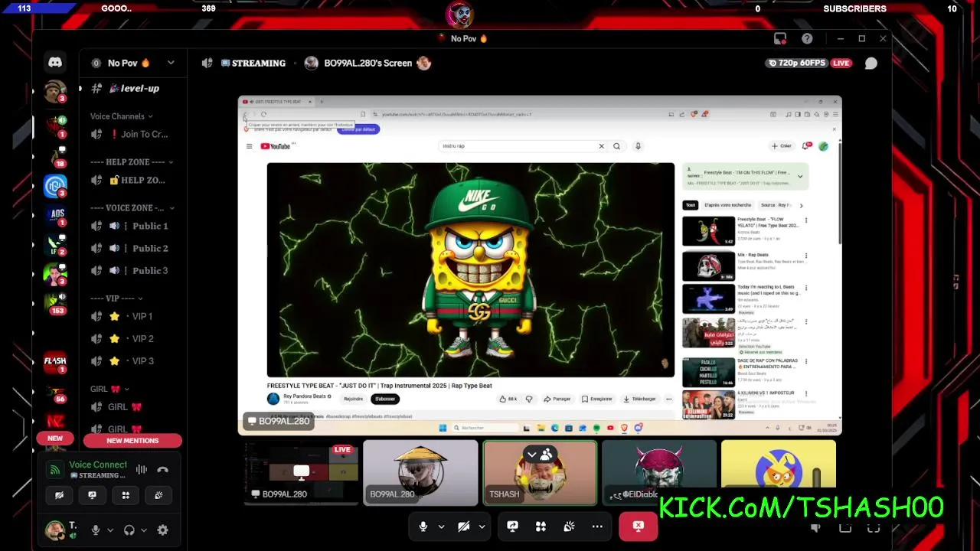Collapse the VOICE ZONE category

(x=132, y=207)
